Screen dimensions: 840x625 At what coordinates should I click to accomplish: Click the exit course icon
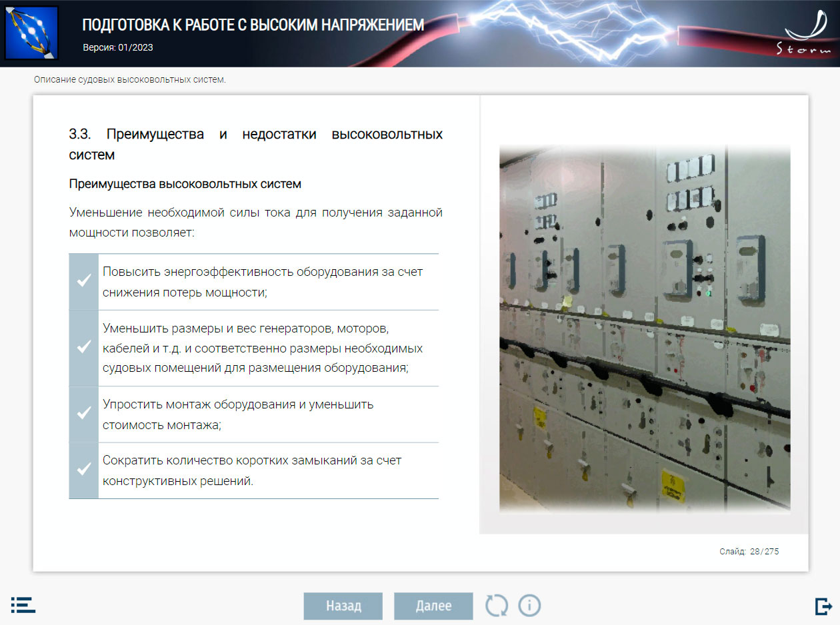pos(823,606)
